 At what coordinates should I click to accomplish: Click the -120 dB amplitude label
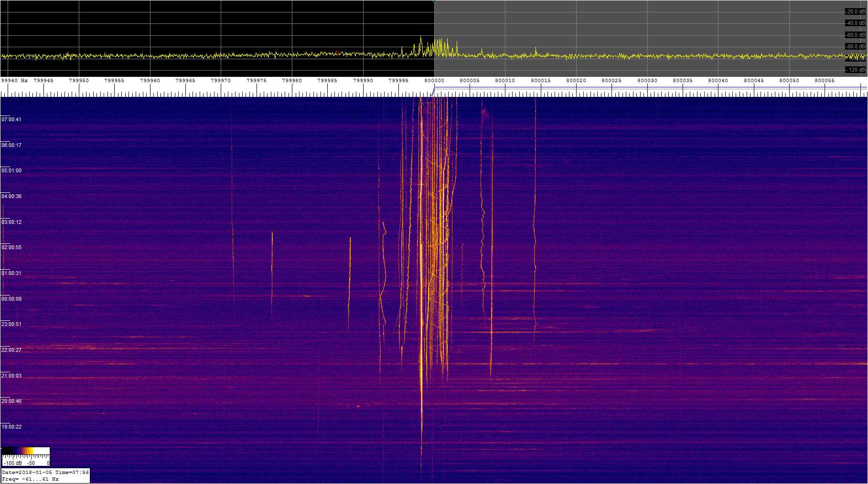[x=855, y=70]
